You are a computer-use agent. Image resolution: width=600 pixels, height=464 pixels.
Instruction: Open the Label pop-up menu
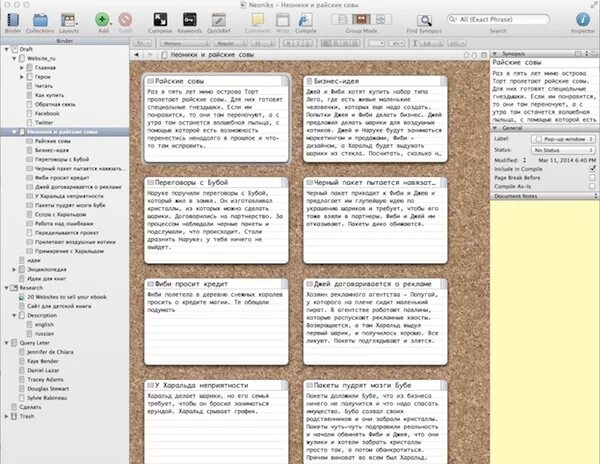563,139
